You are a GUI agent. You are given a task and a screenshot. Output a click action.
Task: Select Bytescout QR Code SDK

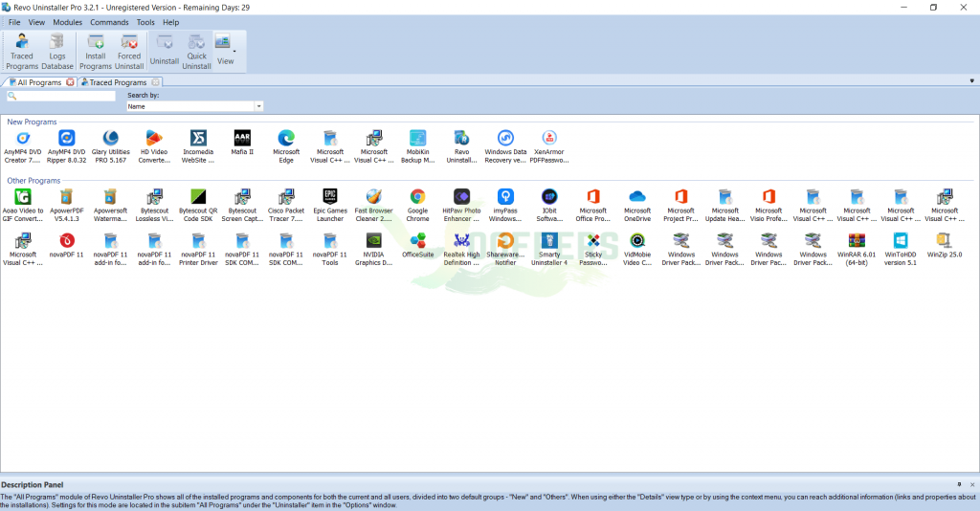[x=198, y=206]
